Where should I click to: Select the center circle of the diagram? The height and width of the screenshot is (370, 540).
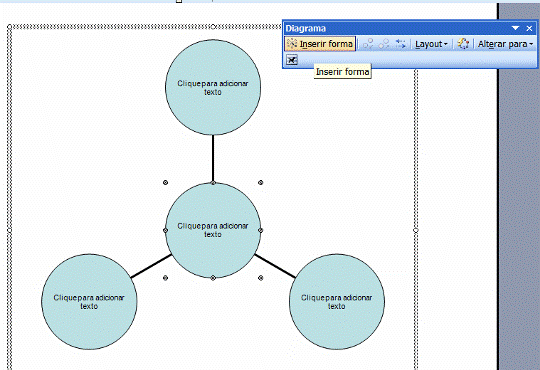click(x=213, y=230)
